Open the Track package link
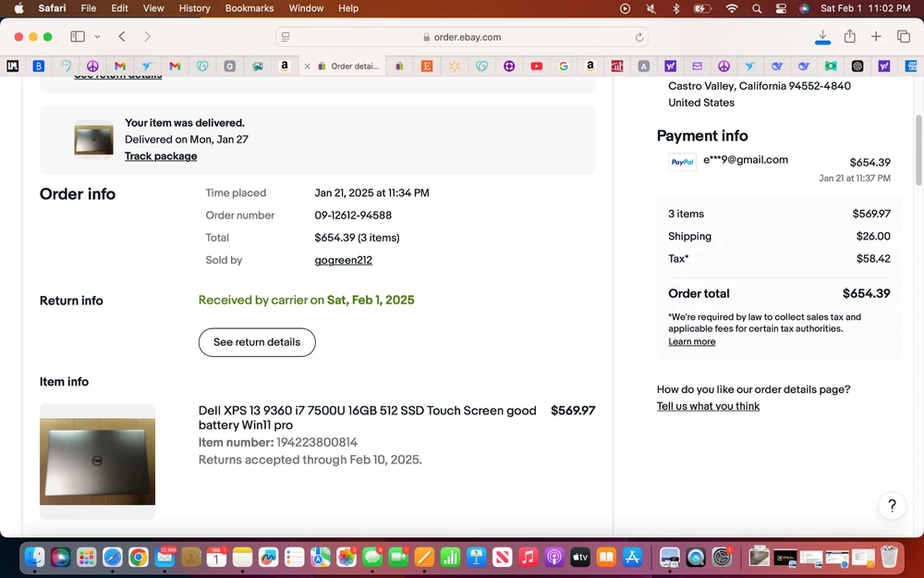Screen dimensions: 924x578 [161, 156]
